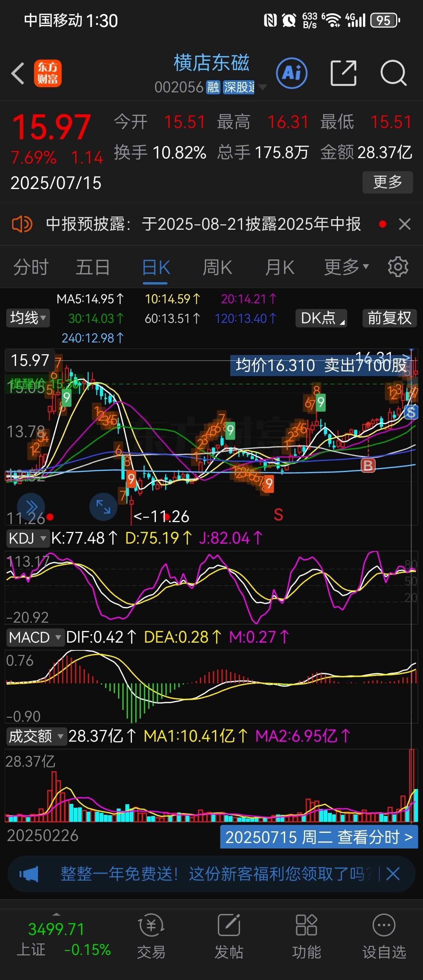Screen dimensions: 423x980
Task: Tap the battery status indicator
Action: pyautogui.click(x=385, y=20)
